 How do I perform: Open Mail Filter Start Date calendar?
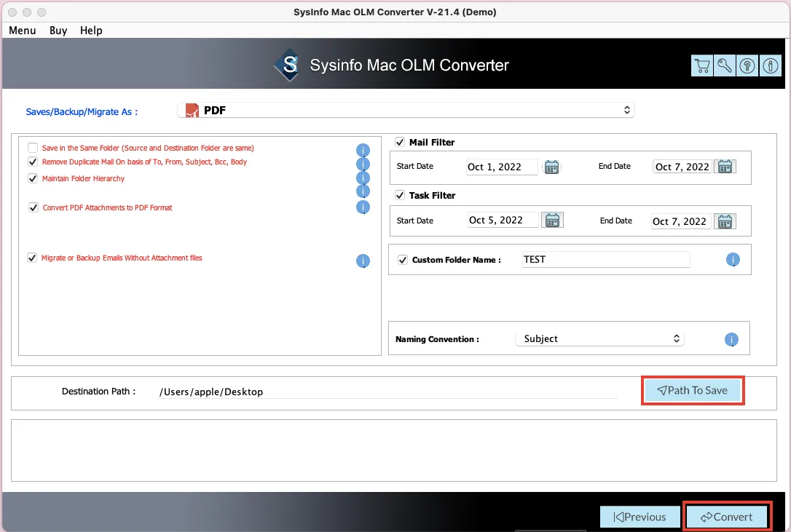(551, 167)
